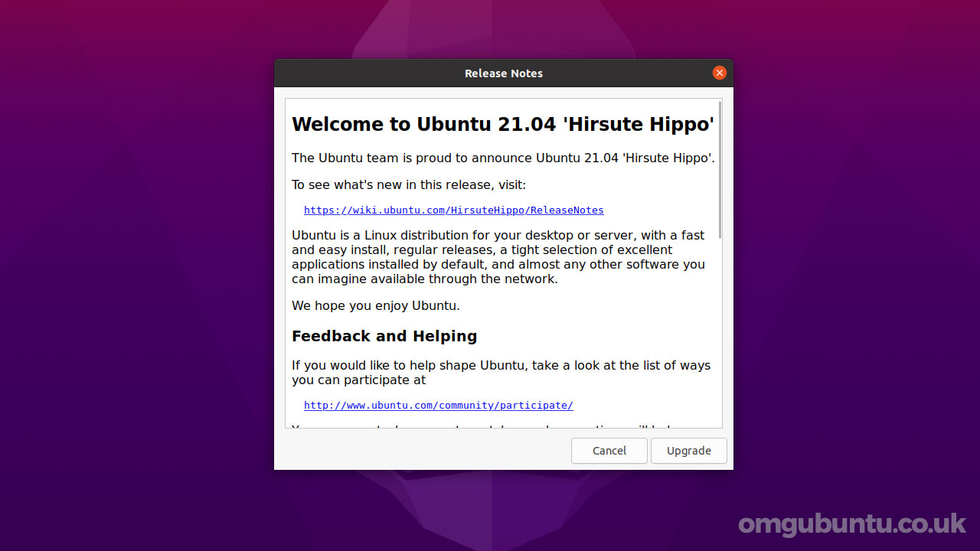This screenshot has width=980, height=551.
Task: Click 'To see what's new in this release' text
Action: (409, 184)
